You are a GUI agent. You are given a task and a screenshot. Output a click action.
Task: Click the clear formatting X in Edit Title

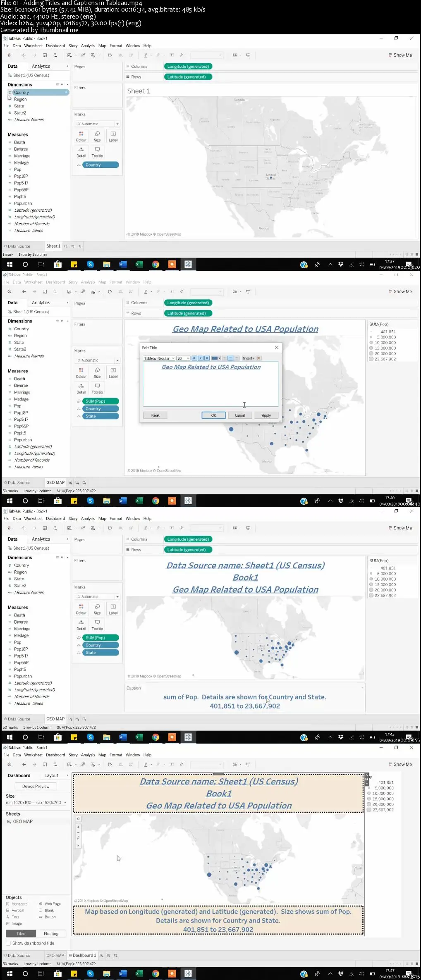(x=258, y=358)
